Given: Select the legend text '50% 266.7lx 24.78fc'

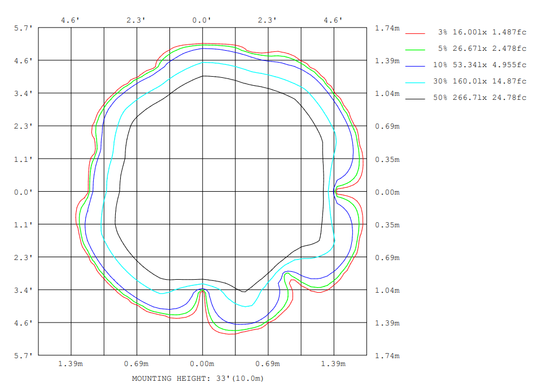Looking at the screenshot, I should click(480, 98).
